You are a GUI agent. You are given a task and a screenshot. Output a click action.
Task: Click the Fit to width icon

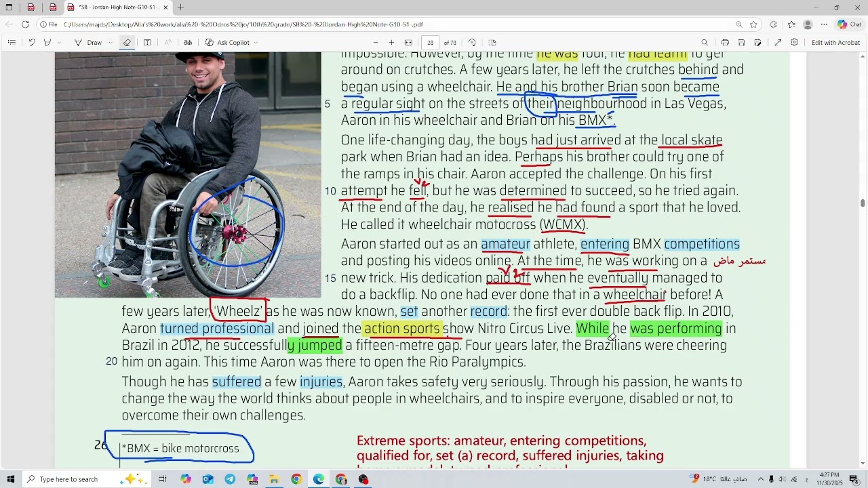[x=408, y=42]
